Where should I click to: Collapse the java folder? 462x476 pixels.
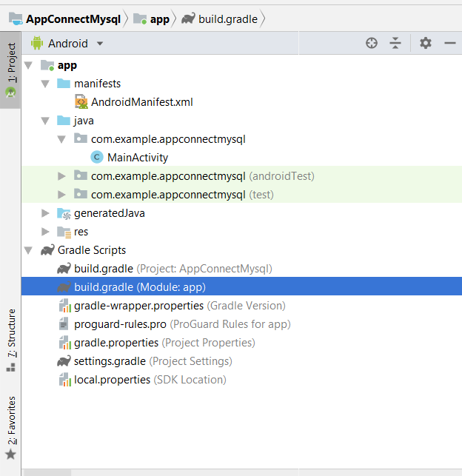coord(45,121)
